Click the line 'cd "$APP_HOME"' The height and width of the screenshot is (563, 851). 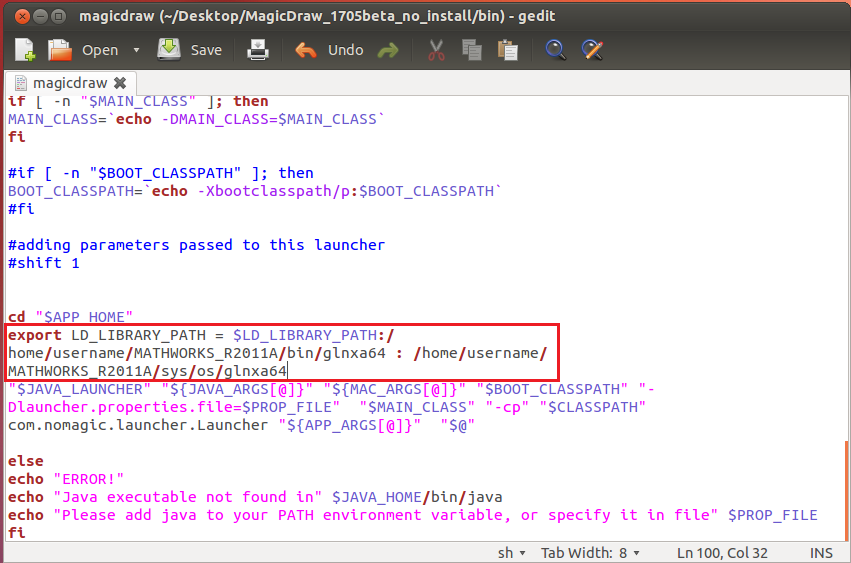pos(71,317)
